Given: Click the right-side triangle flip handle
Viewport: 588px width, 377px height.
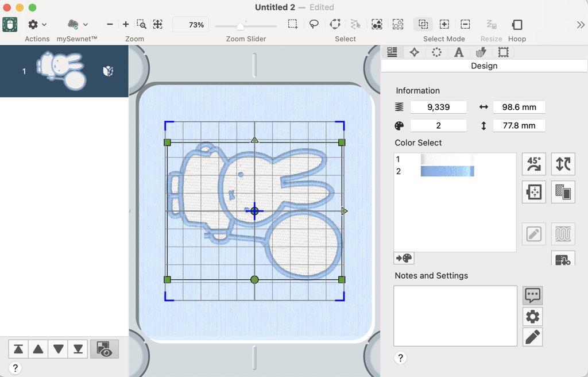Looking at the screenshot, I should coord(345,211).
